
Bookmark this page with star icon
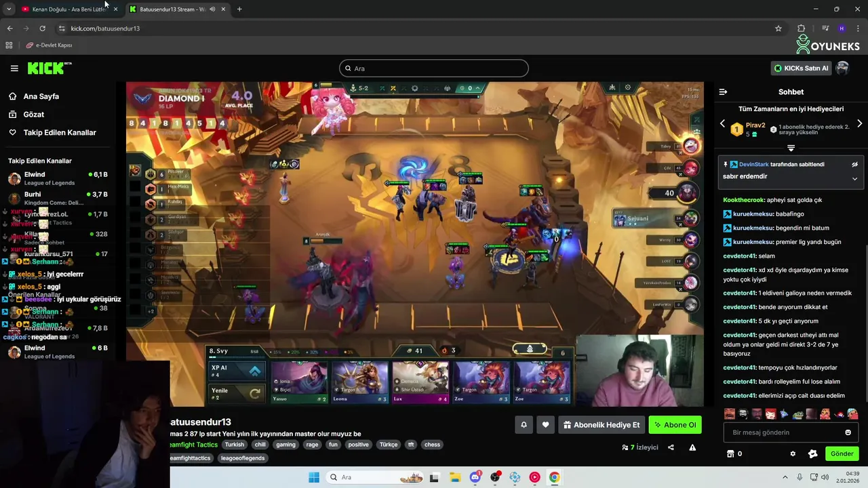point(778,28)
